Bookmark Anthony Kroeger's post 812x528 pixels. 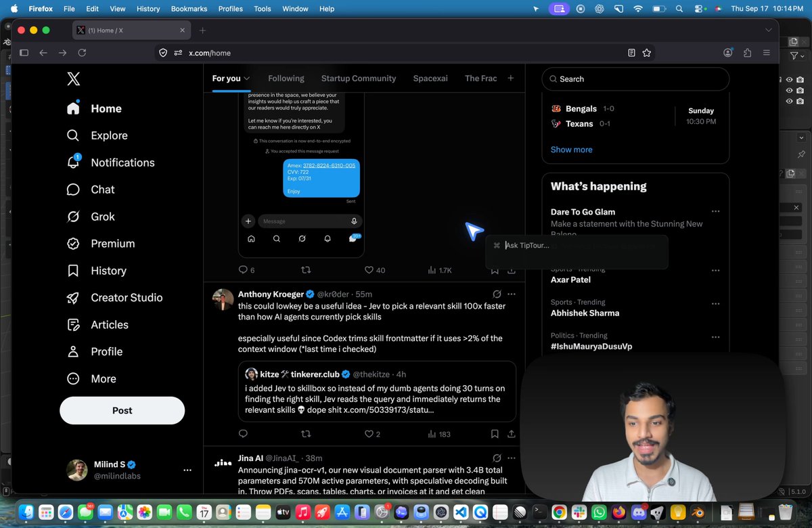[495, 434]
